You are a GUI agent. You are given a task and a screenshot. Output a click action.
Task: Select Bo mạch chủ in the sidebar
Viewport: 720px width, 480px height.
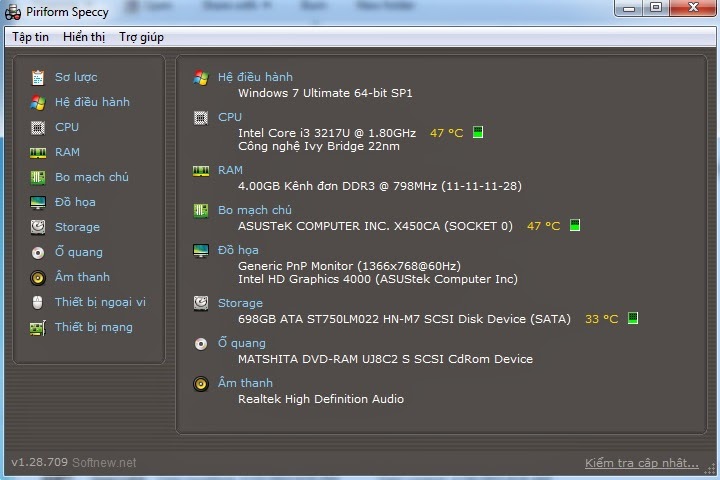pos(92,177)
